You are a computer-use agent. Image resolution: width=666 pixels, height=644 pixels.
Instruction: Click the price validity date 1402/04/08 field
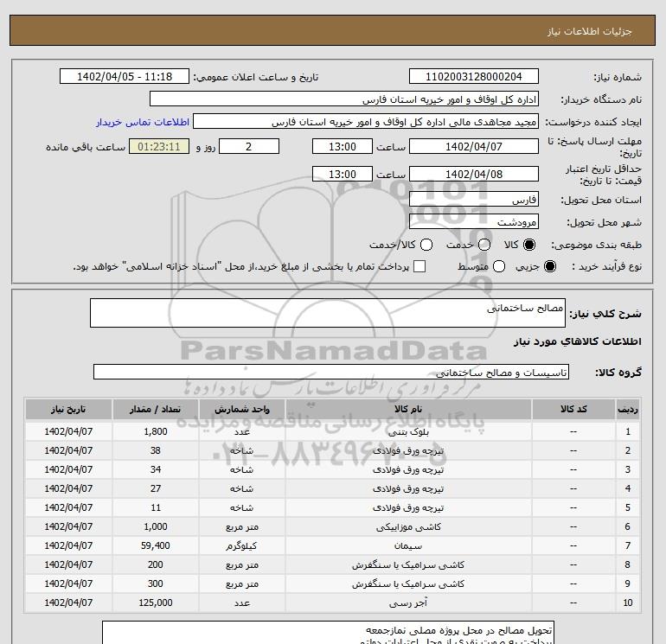point(474,174)
